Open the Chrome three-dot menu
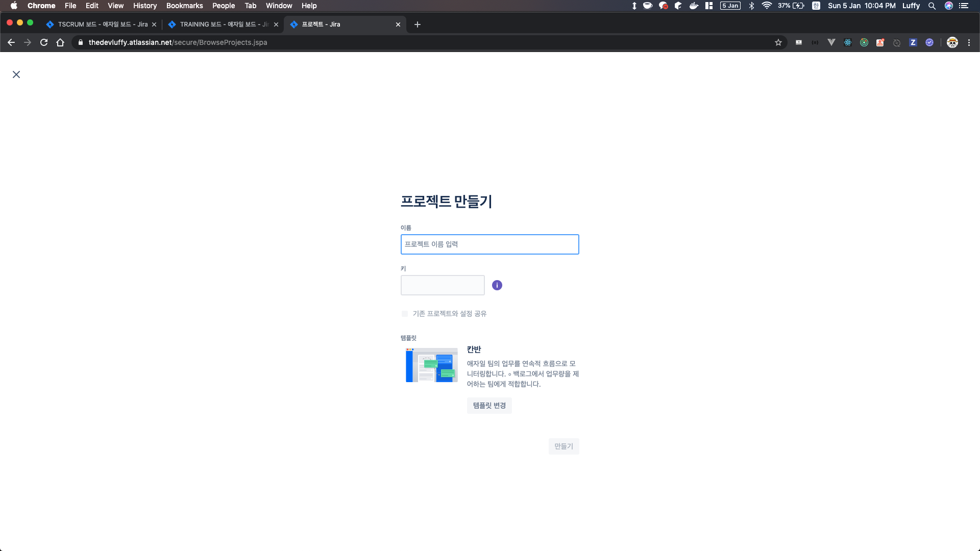Image resolution: width=980 pixels, height=551 pixels. pyautogui.click(x=969, y=42)
